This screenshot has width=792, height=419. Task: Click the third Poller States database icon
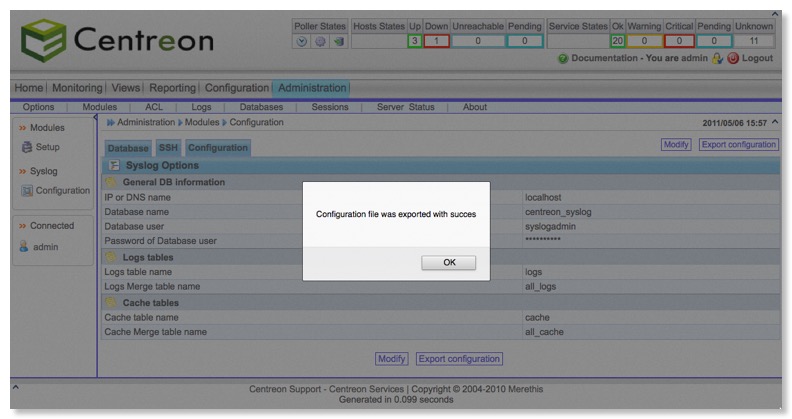click(338, 41)
